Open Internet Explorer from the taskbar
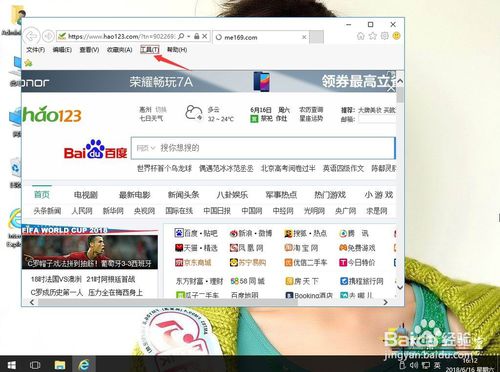Viewport: 500px width, 372px height. pyautogui.click(x=83, y=365)
